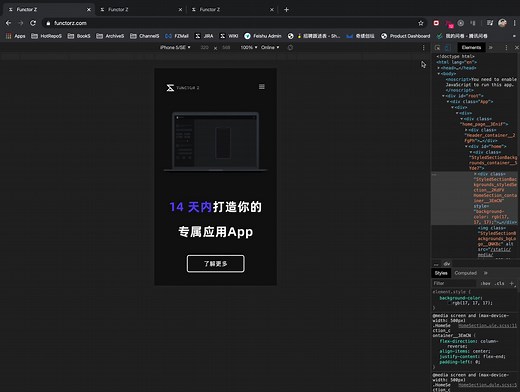Expand the collapsed head element node
This screenshot has height=392, width=520.
tap(439, 68)
